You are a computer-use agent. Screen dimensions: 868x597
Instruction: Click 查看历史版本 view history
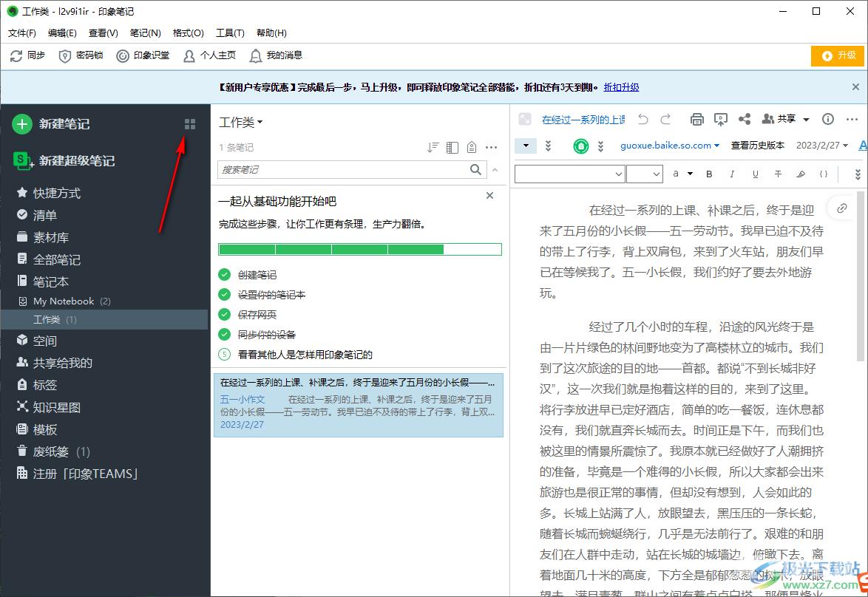tap(757, 146)
